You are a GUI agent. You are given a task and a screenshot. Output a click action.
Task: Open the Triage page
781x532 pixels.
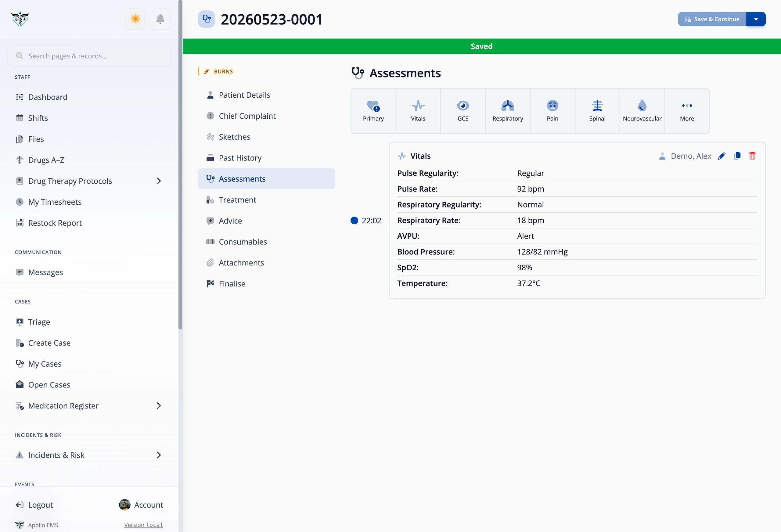89,322
